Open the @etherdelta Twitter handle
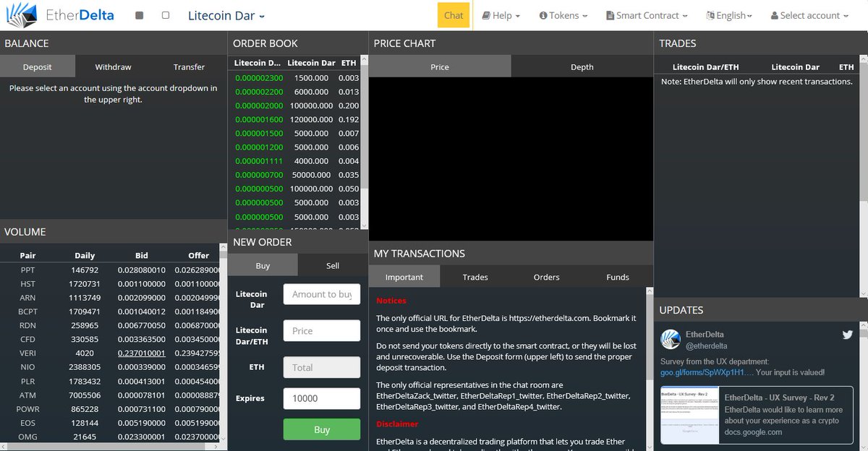This screenshot has width=868, height=451. tap(708, 346)
